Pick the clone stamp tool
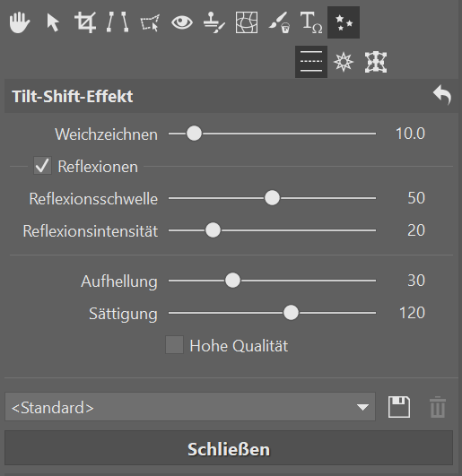462x476 pixels. click(214, 22)
